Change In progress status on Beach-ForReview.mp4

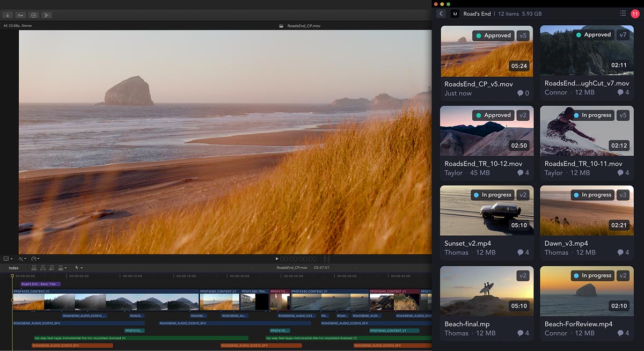(x=593, y=275)
